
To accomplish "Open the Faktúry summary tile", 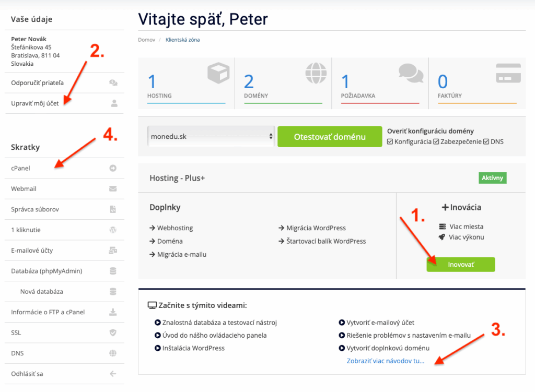I will pos(476,82).
